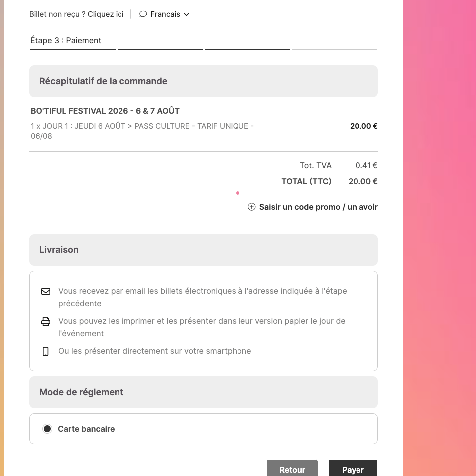
Task: Click the Étape 3 : Paiement step label
Action: point(66,41)
